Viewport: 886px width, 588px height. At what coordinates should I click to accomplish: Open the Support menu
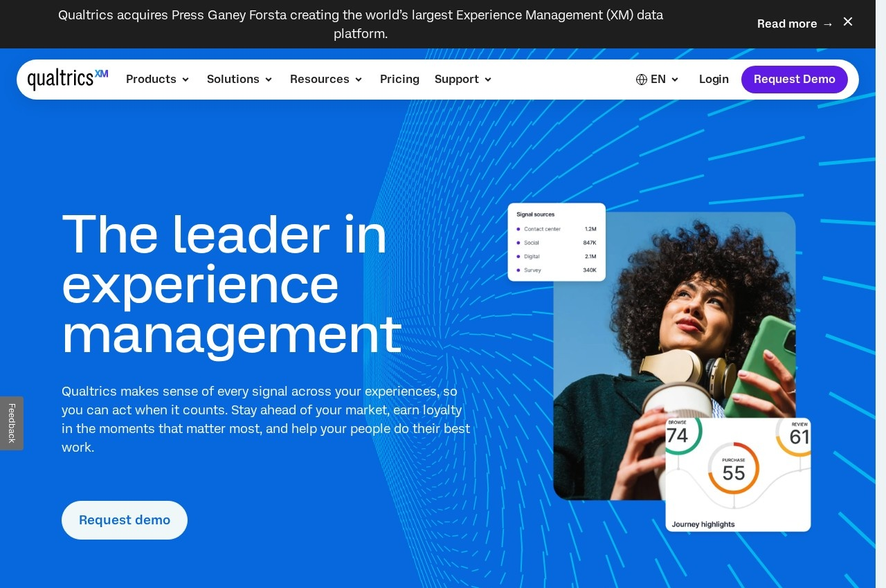coord(464,80)
